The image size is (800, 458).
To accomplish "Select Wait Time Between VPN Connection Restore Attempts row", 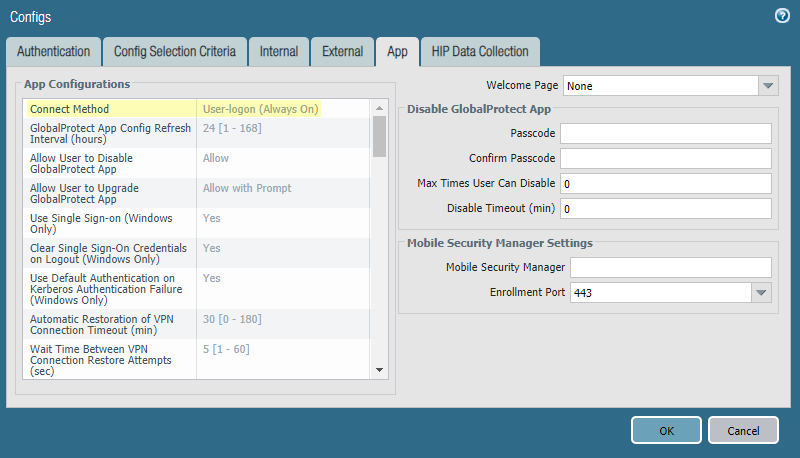I will click(196, 359).
